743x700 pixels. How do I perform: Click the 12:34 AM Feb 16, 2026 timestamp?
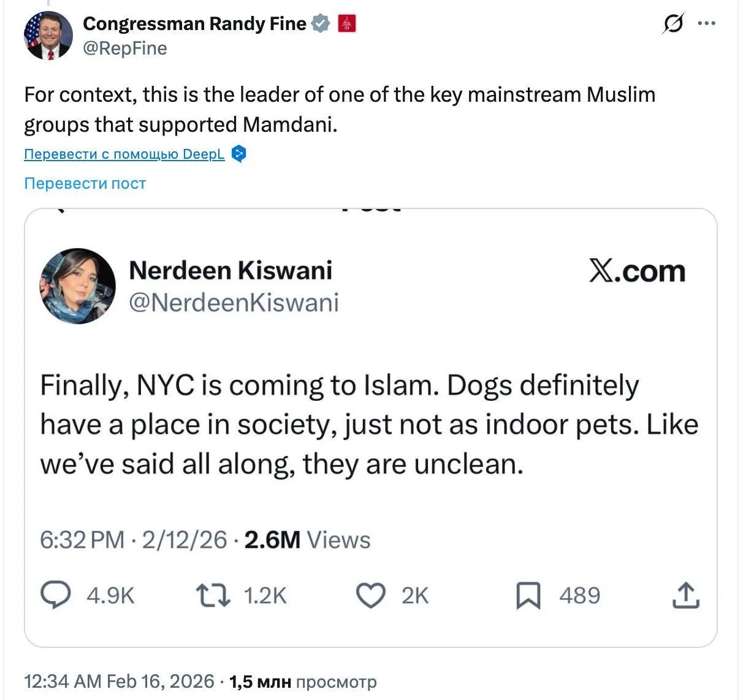tap(119, 682)
